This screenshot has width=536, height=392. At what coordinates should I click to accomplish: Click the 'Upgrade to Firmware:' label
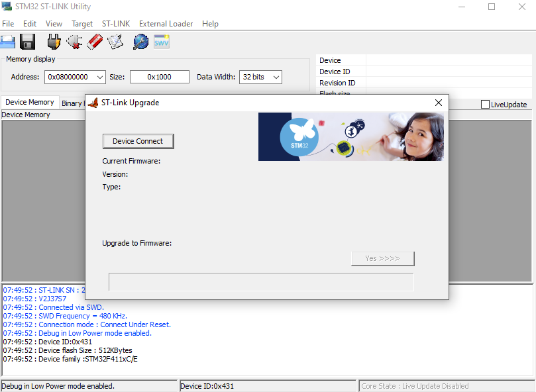136,243
